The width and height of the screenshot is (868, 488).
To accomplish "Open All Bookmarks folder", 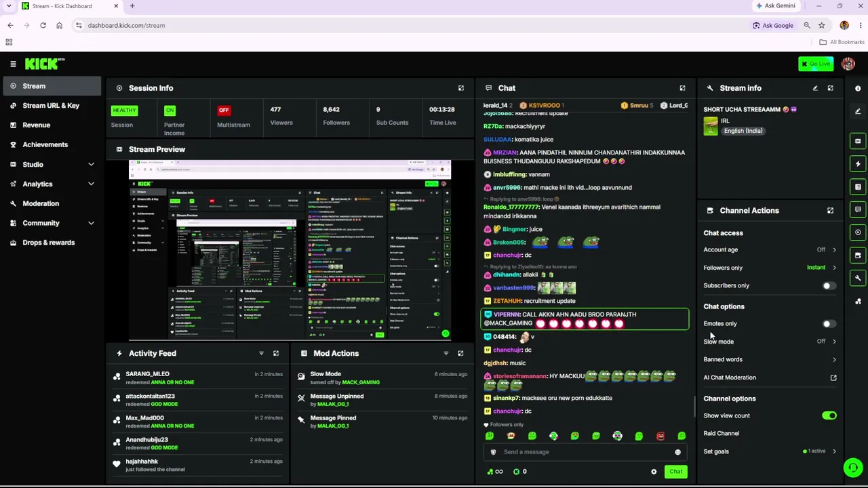I will pyautogui.click(x=842, y=42).
